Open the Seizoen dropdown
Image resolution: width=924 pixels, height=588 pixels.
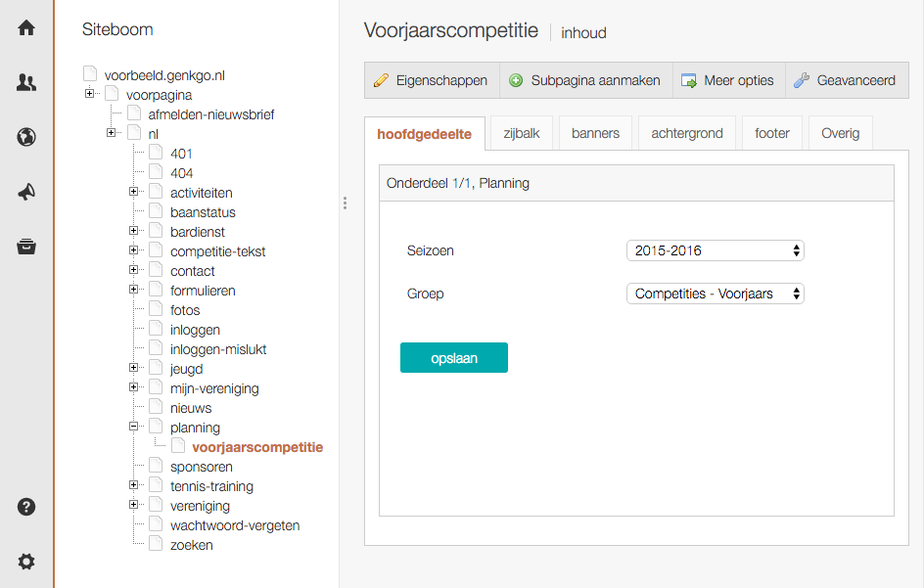[x=715, y=250]
